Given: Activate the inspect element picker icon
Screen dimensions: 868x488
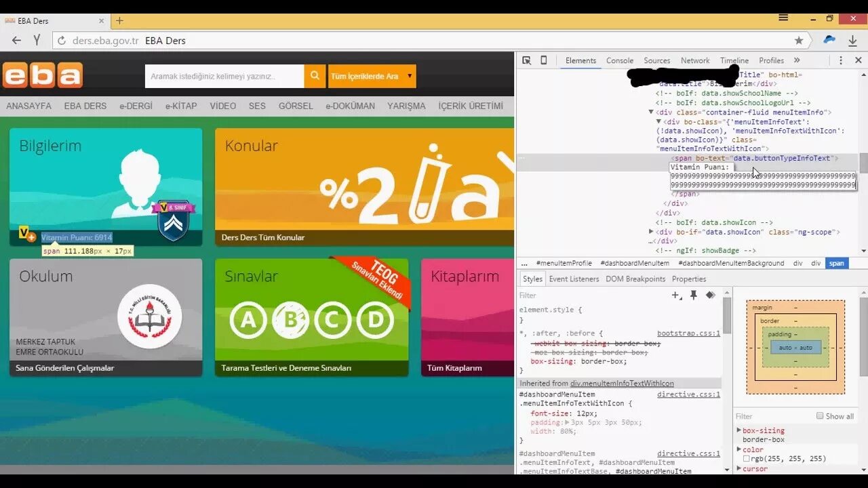Looking at the screenshot, I should coord(526,60).
